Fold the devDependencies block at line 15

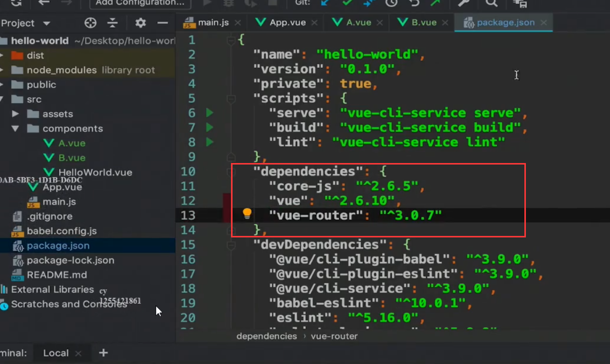pos(232,245)
